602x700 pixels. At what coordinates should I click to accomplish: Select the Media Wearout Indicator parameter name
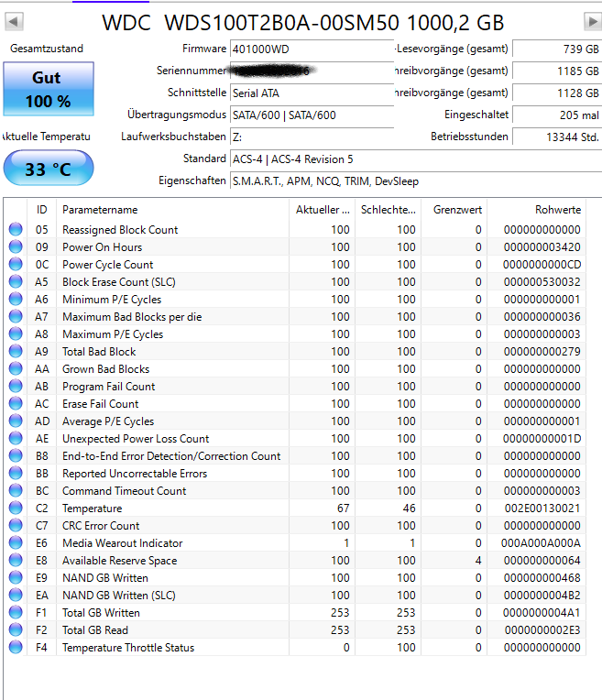coord(123,542)
